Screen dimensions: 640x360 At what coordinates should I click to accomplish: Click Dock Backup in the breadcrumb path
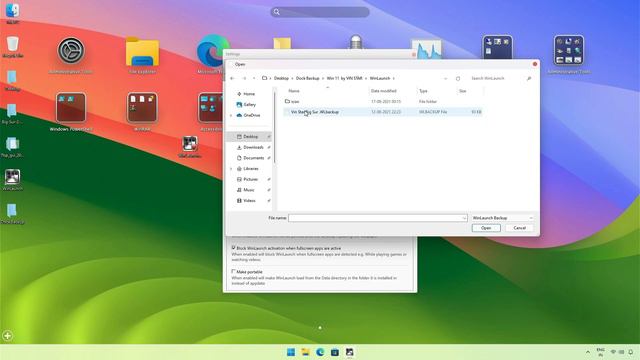click(307, 78)
